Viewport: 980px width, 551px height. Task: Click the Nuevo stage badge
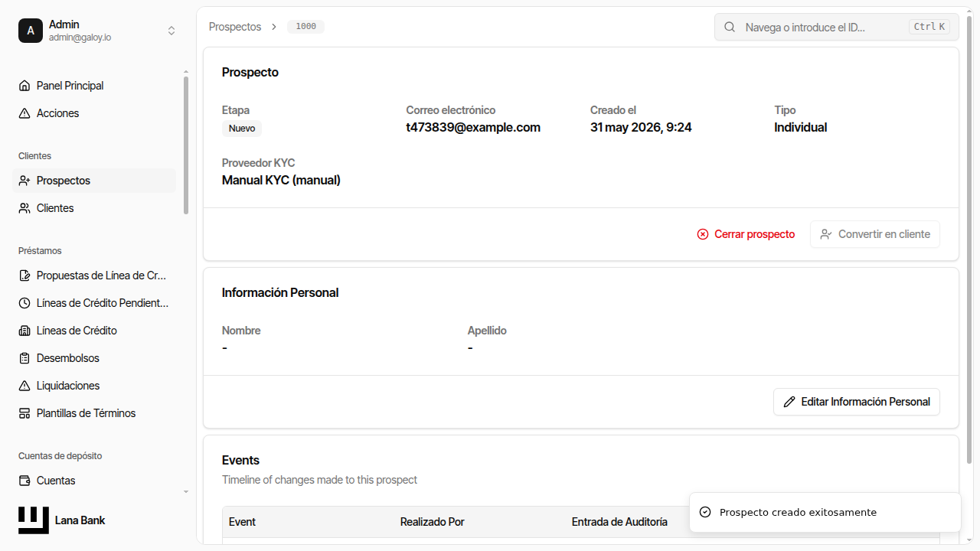242,129
